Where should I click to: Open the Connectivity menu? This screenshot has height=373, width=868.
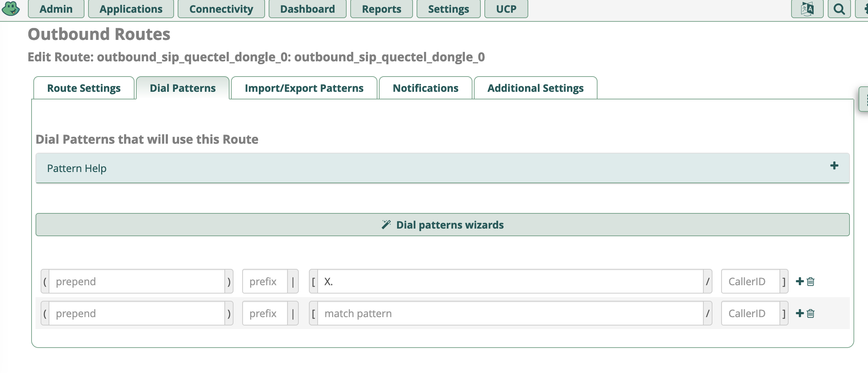click(x=221, y=9)
